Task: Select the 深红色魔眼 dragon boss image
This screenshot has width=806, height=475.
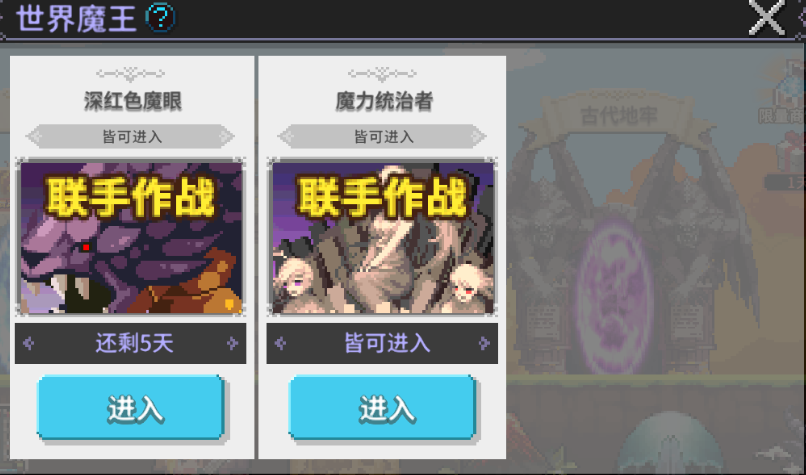Action: (x=131, y=237)
